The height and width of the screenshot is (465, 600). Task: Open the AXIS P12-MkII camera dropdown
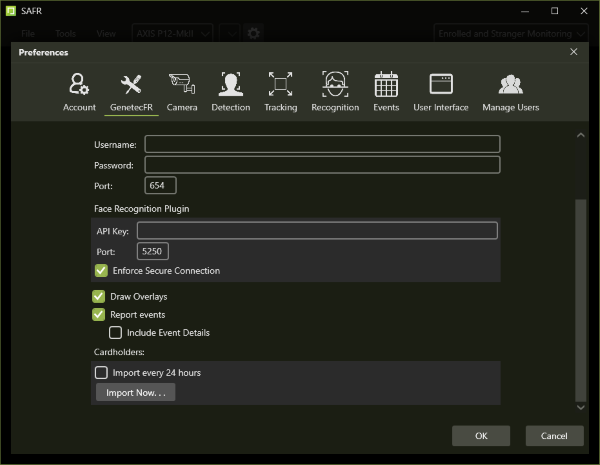[x=173, y=34]
